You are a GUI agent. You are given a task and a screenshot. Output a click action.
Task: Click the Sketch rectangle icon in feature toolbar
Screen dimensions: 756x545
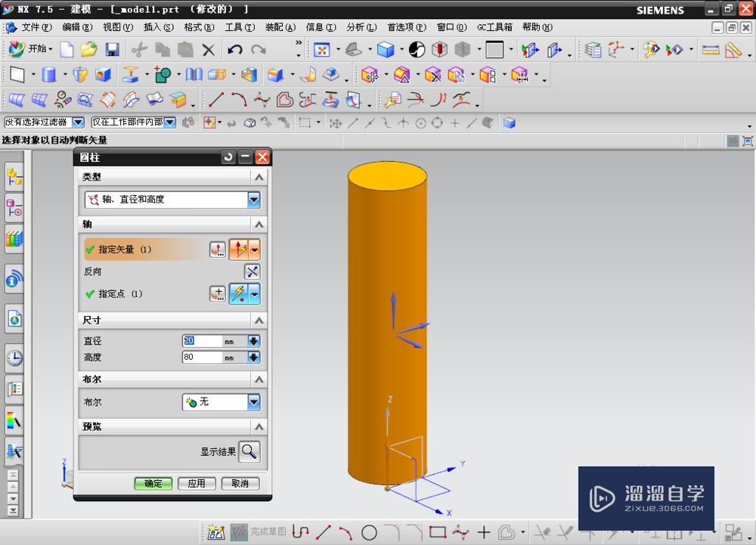[17, 75]
